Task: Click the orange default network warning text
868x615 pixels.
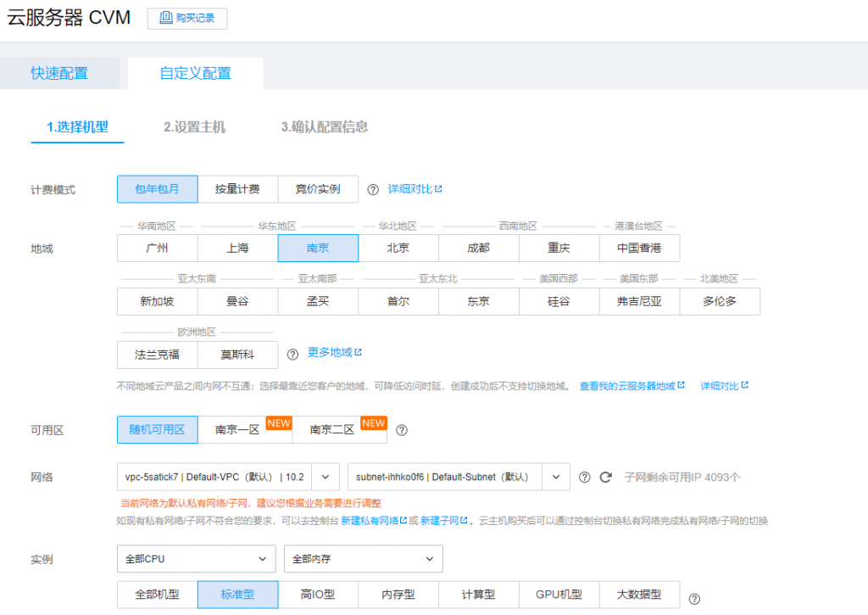Action: tap(251, 503)
